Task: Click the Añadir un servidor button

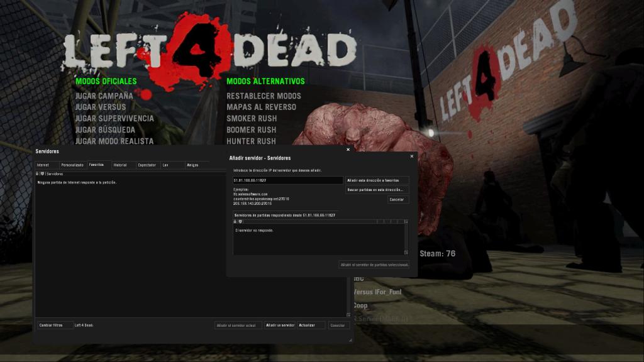Action: (x=280, y=325)
